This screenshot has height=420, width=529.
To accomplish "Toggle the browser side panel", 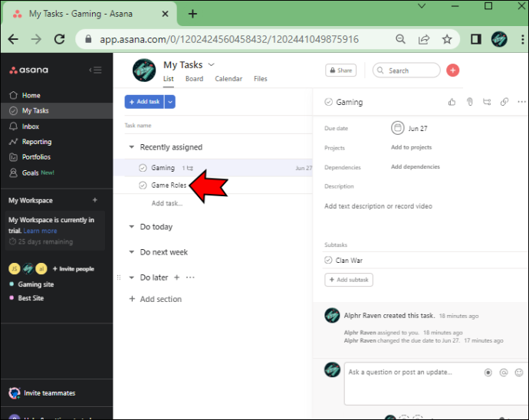I will [x=475, y=39].
